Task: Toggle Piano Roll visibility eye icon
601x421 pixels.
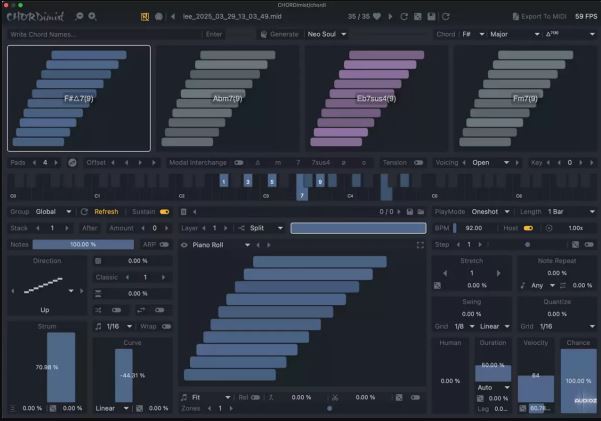Action: click(184, 245)
